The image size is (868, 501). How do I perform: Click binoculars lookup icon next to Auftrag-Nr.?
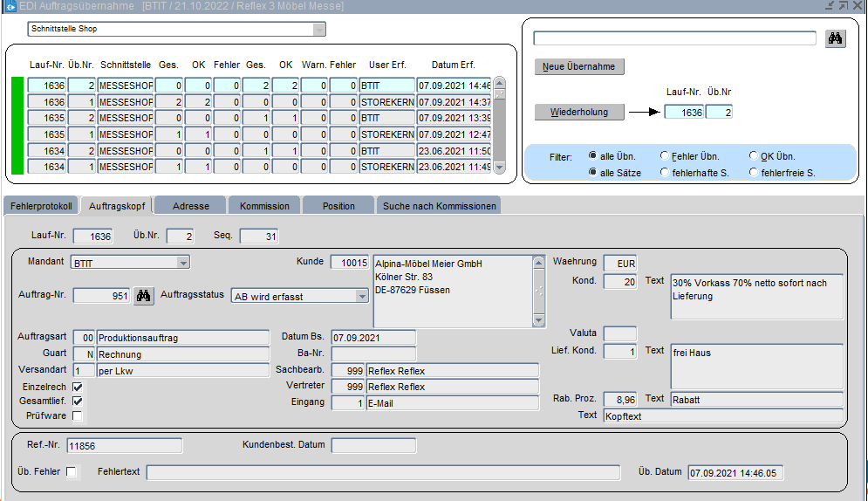(x=144, y=296)
